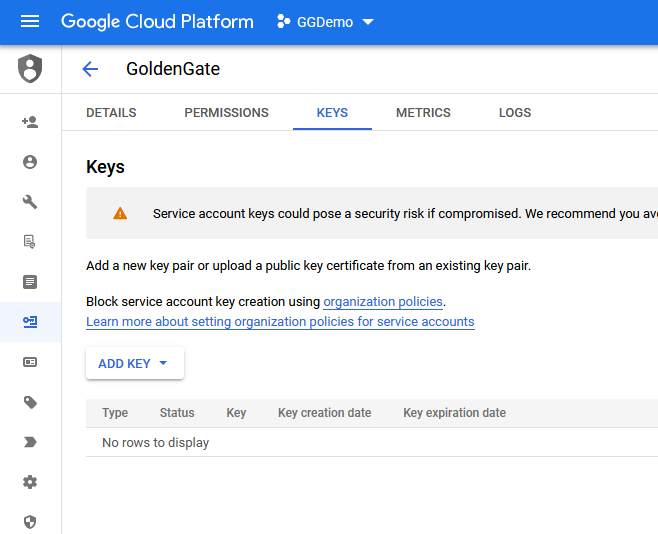The width and height of the screenshot is (658, 534).
Task: Open audit document icon with magnifier
Action: [30, 242]
